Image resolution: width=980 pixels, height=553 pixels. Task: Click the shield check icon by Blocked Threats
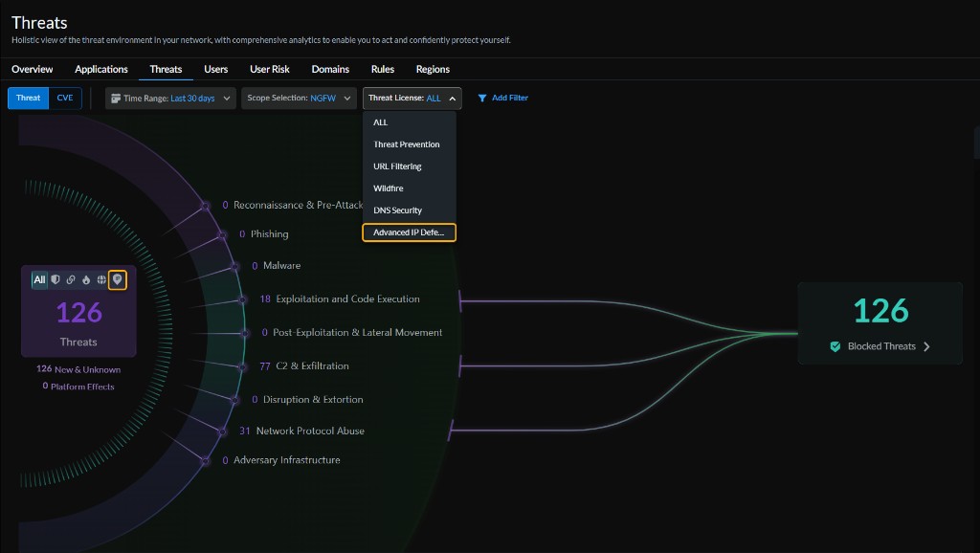click(x=835, y=346)
